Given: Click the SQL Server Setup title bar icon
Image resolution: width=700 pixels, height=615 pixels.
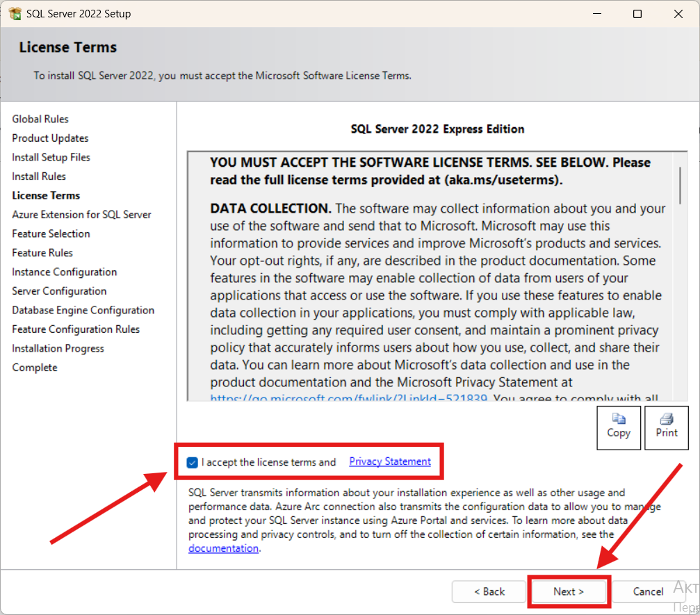Looking at the screenshot, I should 15,14.
